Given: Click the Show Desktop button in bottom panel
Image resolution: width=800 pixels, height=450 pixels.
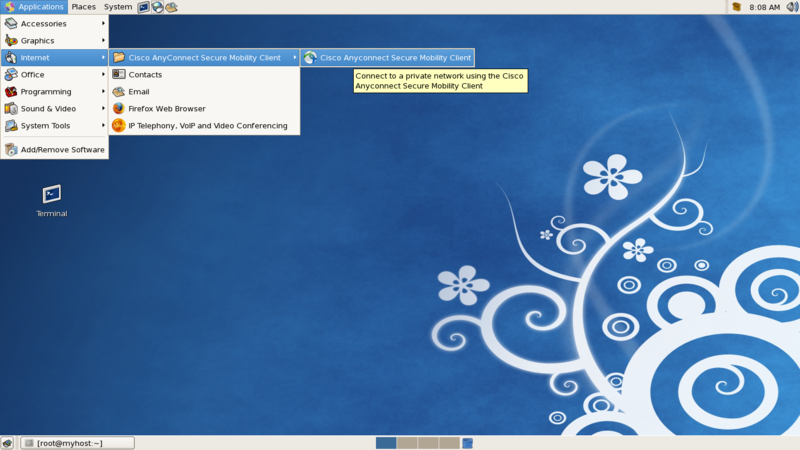Looking at the screenshot, I should pos(7,443).
